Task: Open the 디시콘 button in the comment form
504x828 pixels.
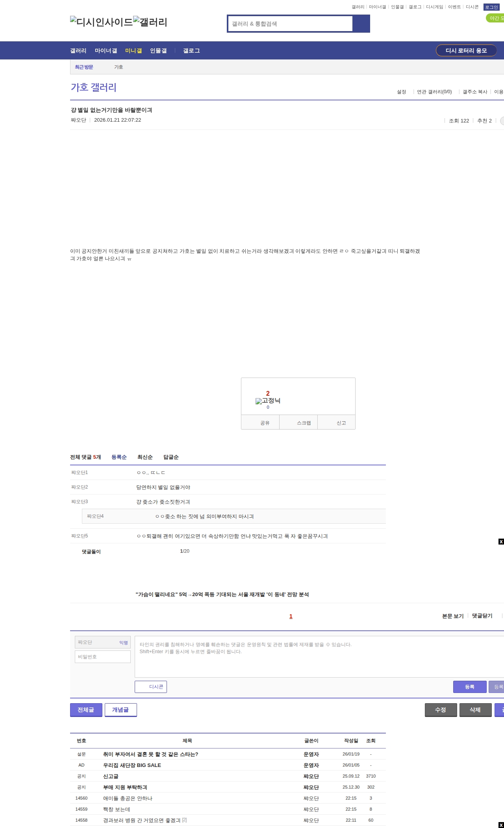Action: coord(151,687)
